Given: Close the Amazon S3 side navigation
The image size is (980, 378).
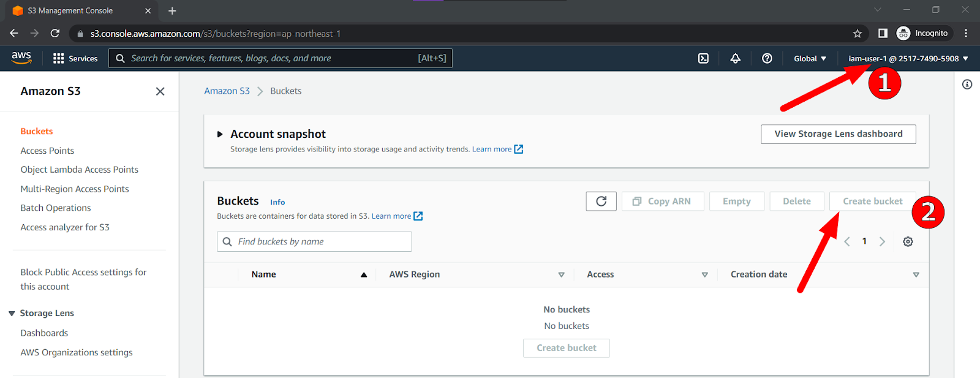Looking at the screenshot, I should 160,91.
